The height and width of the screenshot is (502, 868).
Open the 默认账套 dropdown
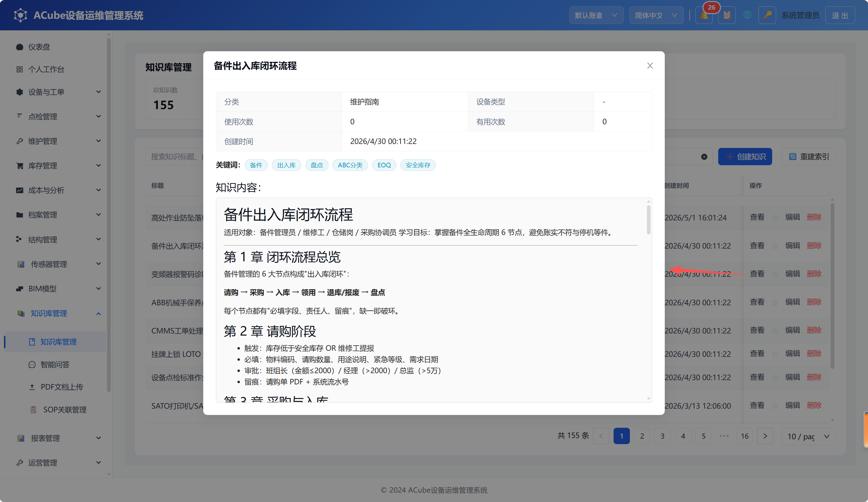(596, 15)
